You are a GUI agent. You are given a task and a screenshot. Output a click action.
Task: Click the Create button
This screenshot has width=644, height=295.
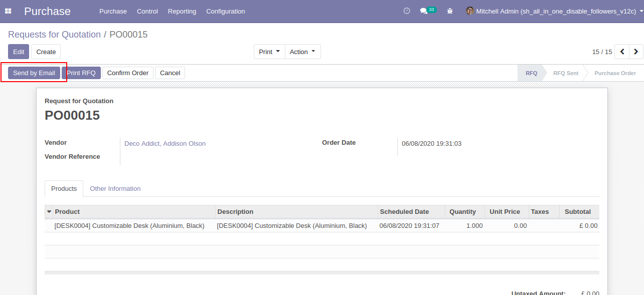pos(46,52)
